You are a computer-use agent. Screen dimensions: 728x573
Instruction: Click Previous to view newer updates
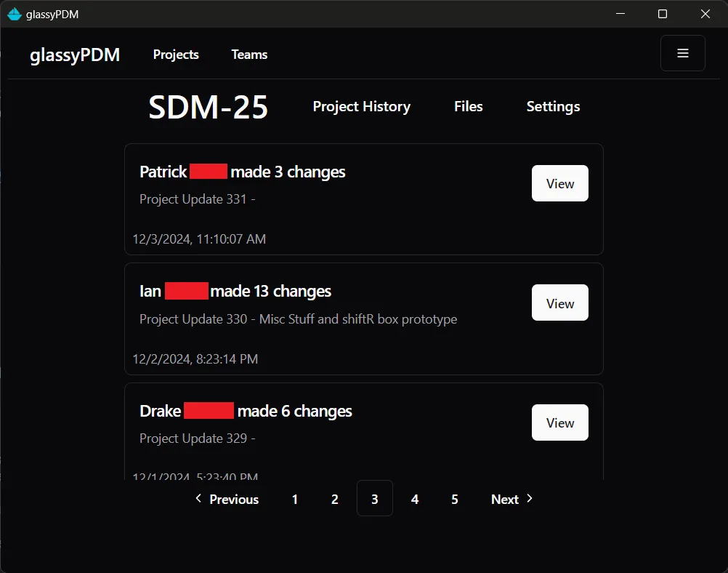[227, 500]
